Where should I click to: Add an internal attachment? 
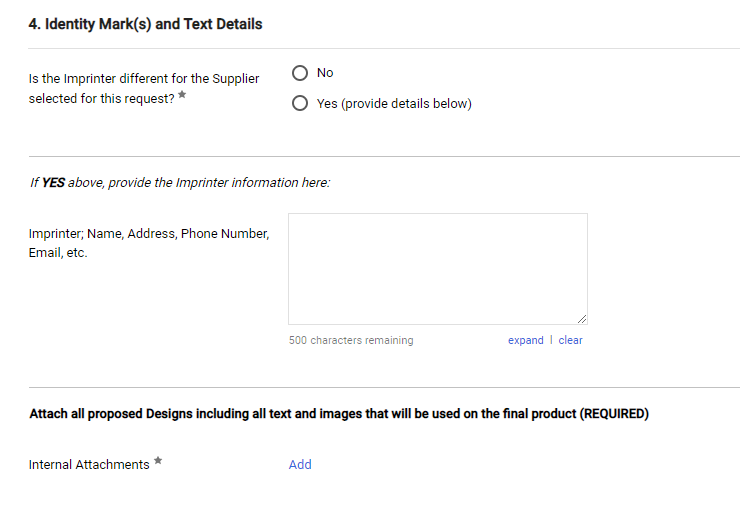(x=300, y=464)
